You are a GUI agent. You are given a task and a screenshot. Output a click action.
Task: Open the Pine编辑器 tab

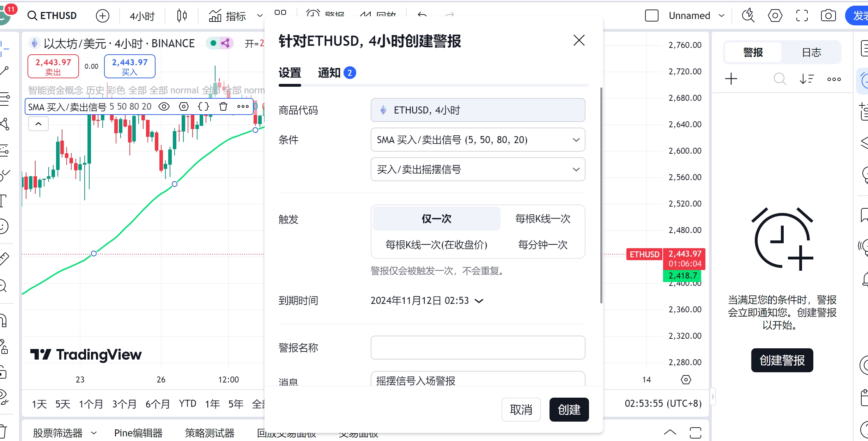point(138,433)
